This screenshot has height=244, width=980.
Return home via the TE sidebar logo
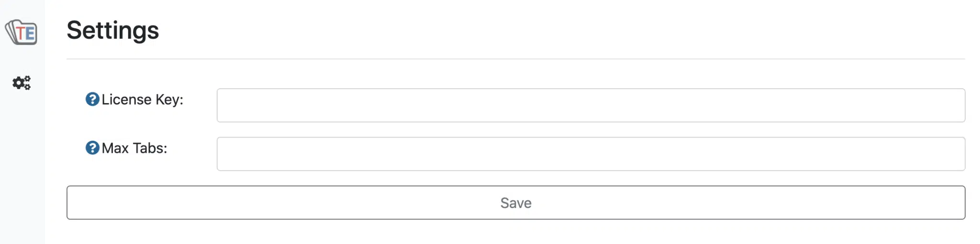[22, 32]
